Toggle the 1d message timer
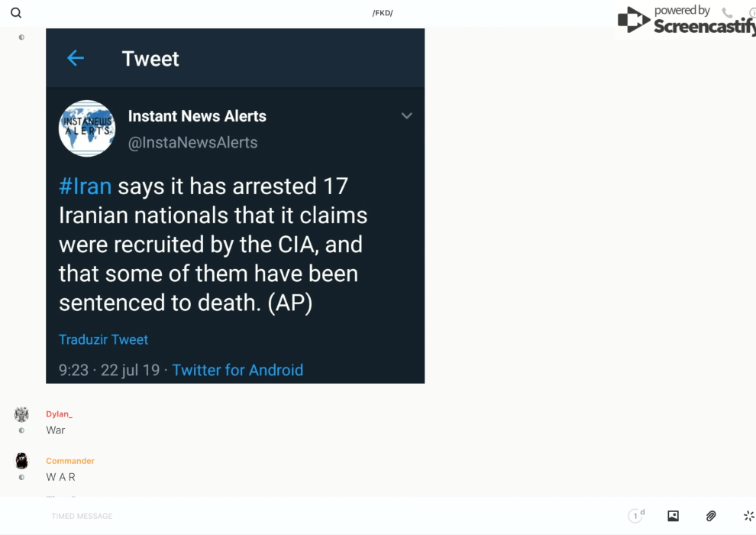 [x=635, y=516]
